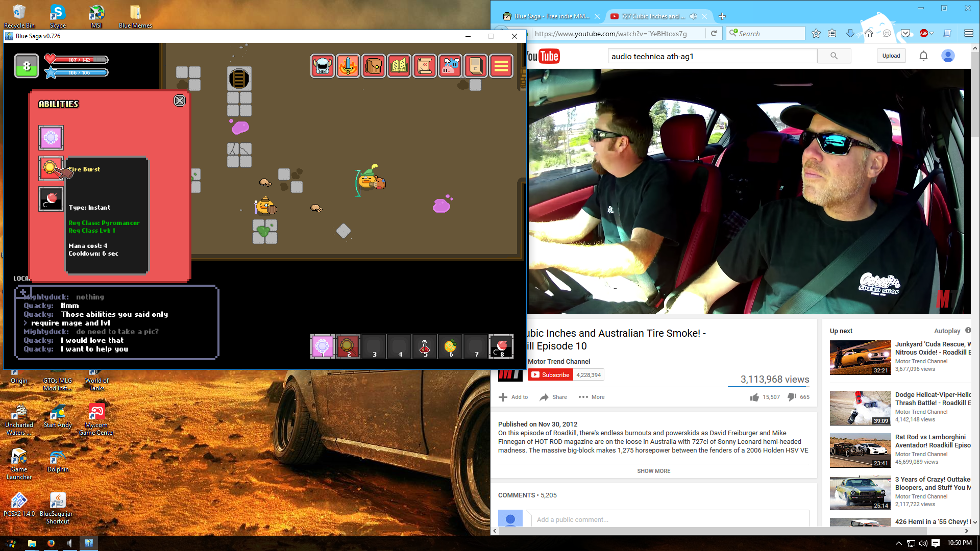Use the red potion in hotbar slot 5
The image size is (980, 551).
pos(425,346)
